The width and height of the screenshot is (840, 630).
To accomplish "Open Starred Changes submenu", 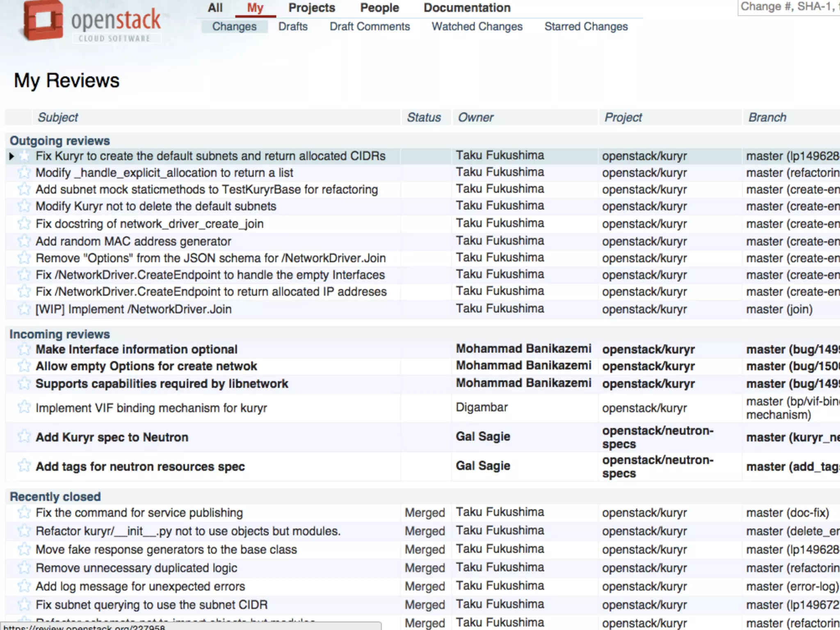I will click(586, 27).
